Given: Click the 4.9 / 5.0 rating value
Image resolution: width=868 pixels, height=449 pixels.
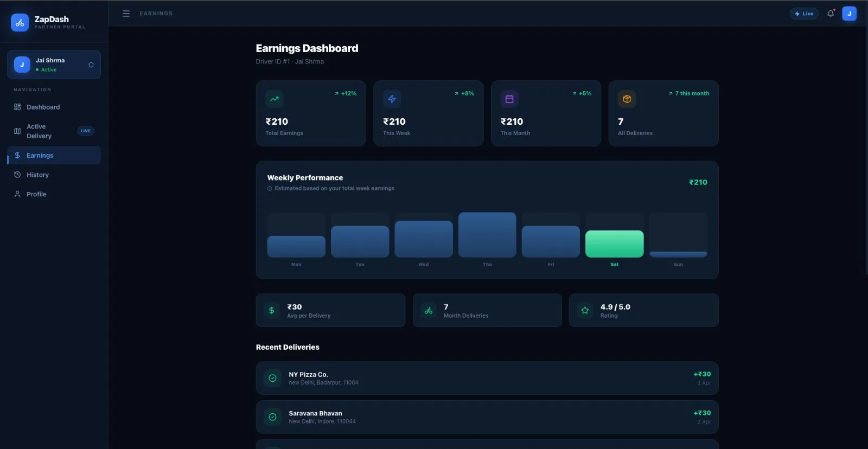Looking at the screenshot, I should (x=615, y=307).
